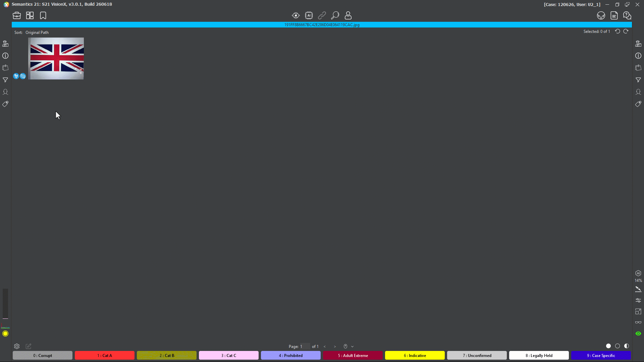Grade as 7 : Unconfirmed

click(477, 355)
